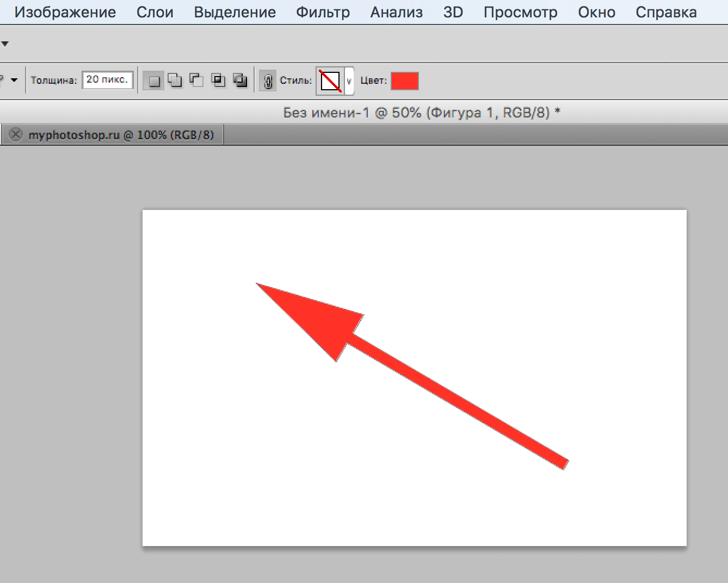The height and width of the screenshot is (583, 728).
Task: Select 'Create new shape layer' mode icon
Action: tap(154, 81)
